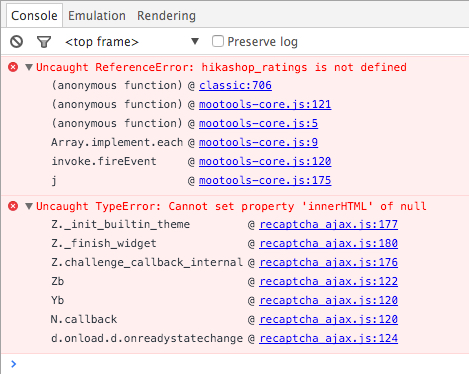Screen dimensions: 469x374
Task: Click the red error icon for TypeError
Action: [13, 206]
